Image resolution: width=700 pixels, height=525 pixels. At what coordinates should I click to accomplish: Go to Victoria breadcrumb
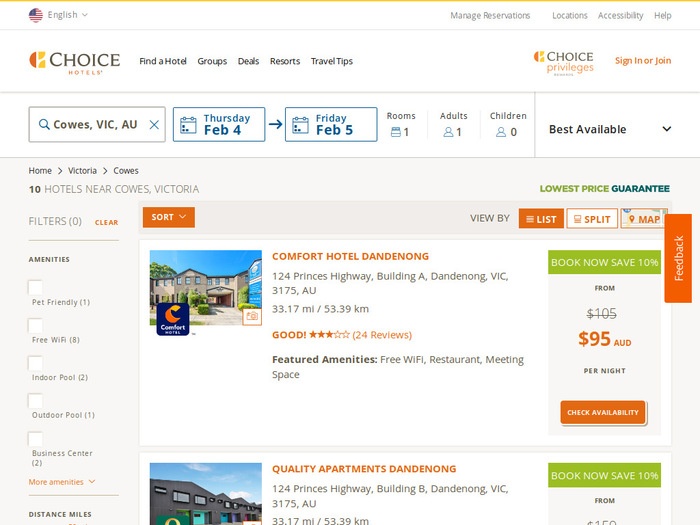(82, 171)
